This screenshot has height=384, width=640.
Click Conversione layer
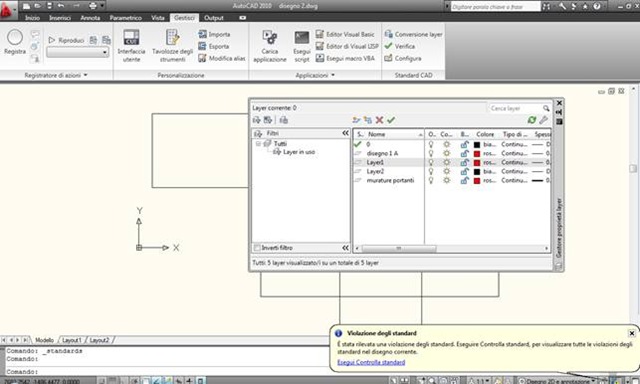click(413, 34)
